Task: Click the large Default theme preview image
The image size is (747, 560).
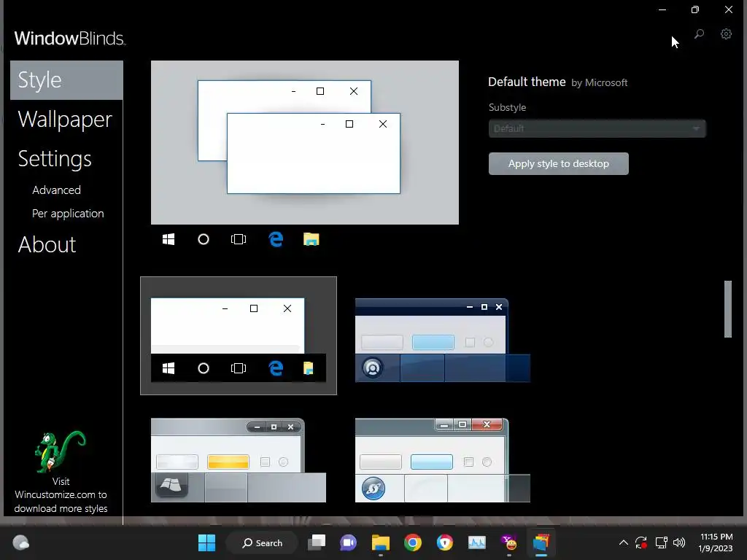Action: coord(305,142)
